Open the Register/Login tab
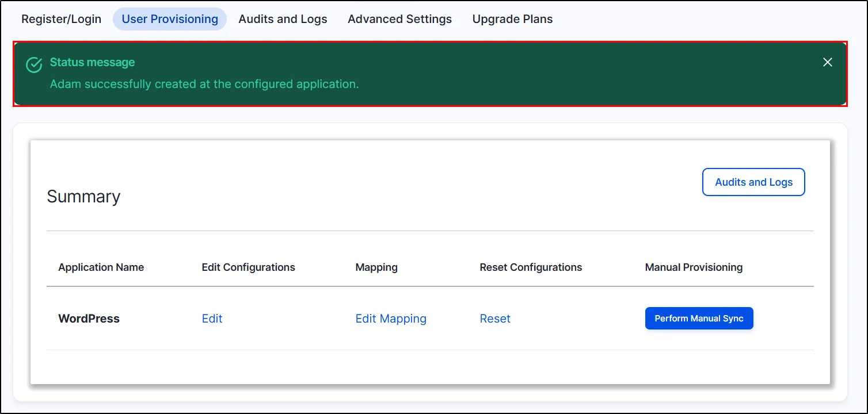 [61, 19]
